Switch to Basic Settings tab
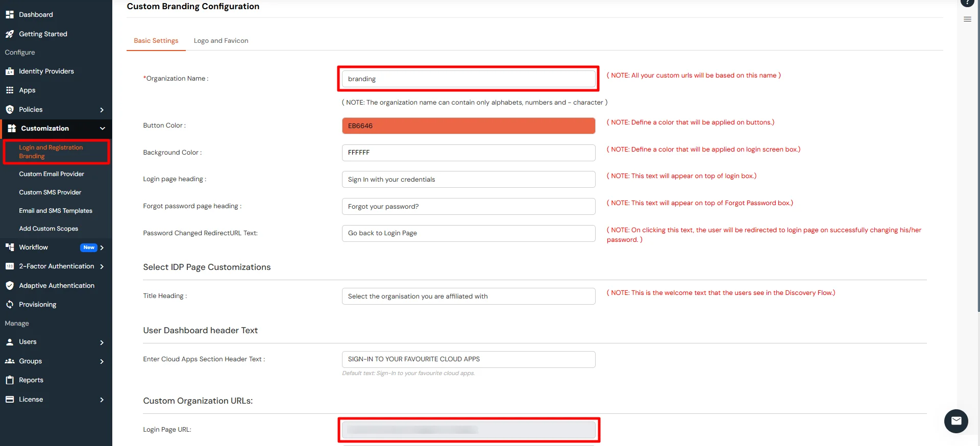 point(156,41)
